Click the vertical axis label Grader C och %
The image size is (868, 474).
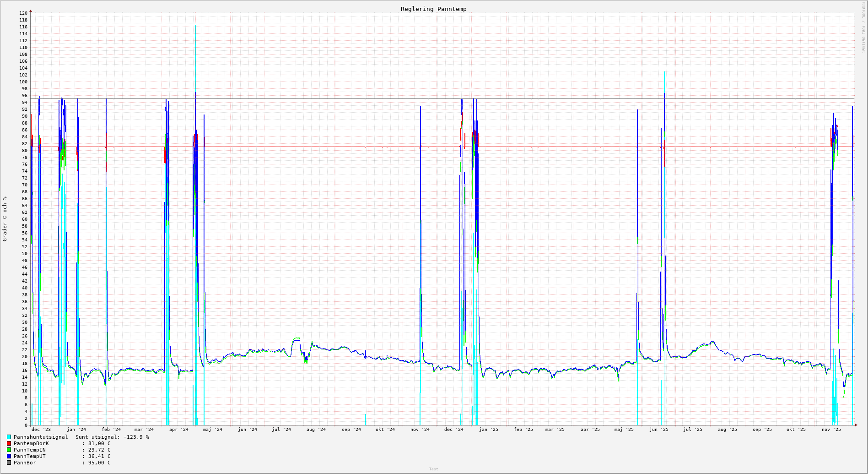[x=5, y=218]
